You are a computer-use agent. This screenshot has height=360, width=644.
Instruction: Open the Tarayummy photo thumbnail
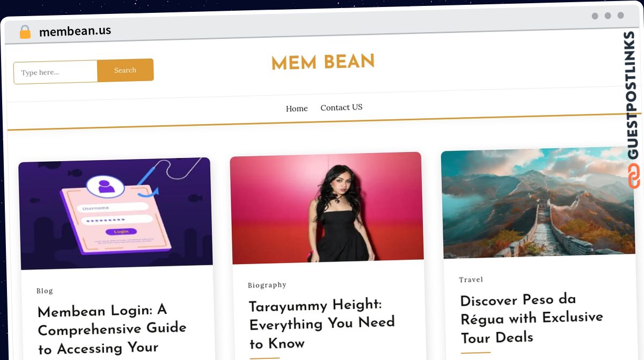[326, 208]
